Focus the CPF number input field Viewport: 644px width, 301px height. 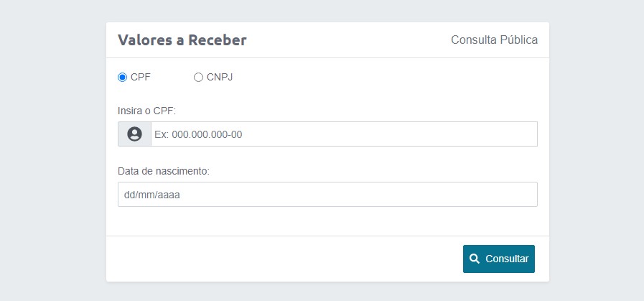pos(344,134)
